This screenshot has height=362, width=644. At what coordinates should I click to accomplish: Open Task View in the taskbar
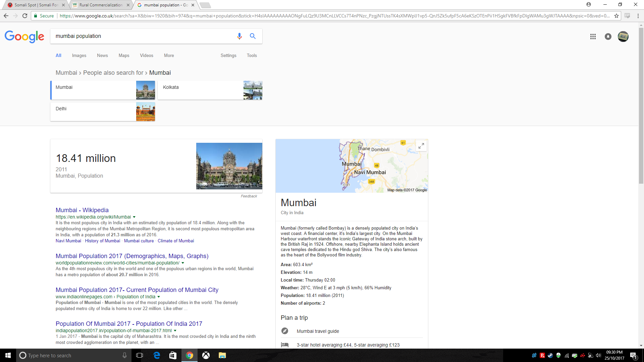pos(140,355)
